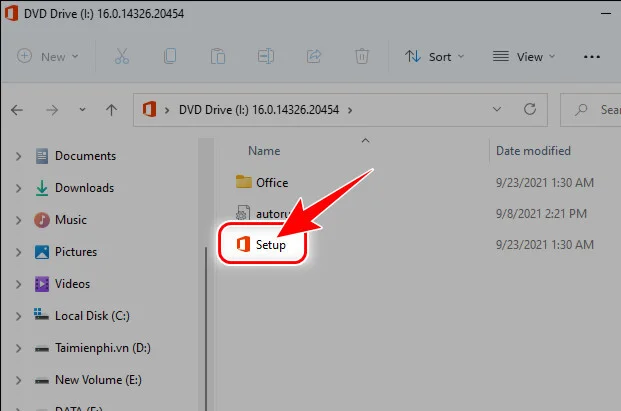Click DVD Drive (I:) breadcrumb in address bar

[x=259, y=110]
